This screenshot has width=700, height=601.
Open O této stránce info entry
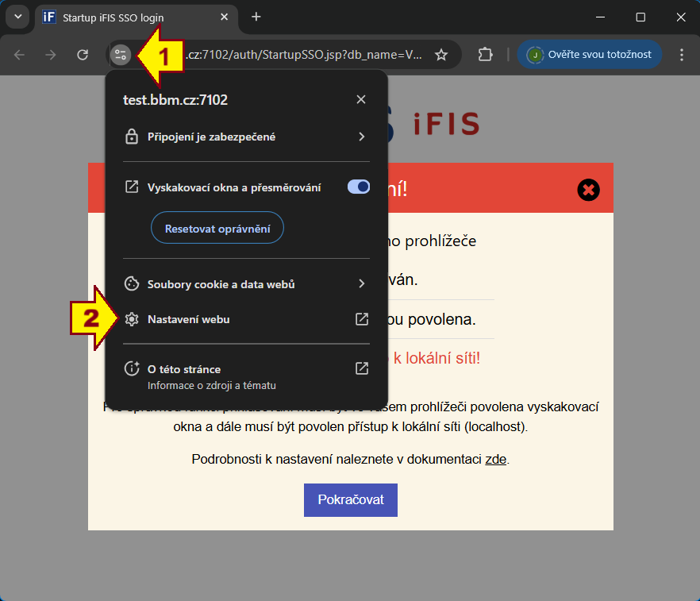click(246, 376)
